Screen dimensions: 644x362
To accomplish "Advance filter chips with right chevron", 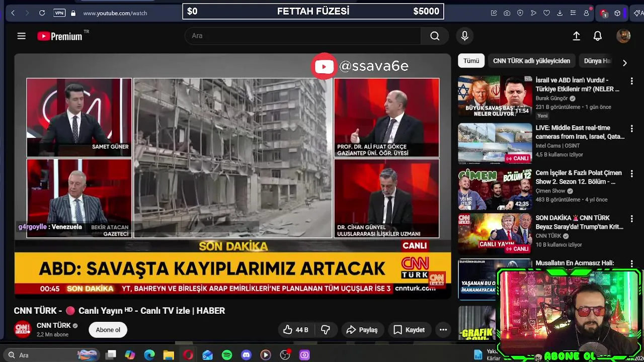I will pos(624,63).
